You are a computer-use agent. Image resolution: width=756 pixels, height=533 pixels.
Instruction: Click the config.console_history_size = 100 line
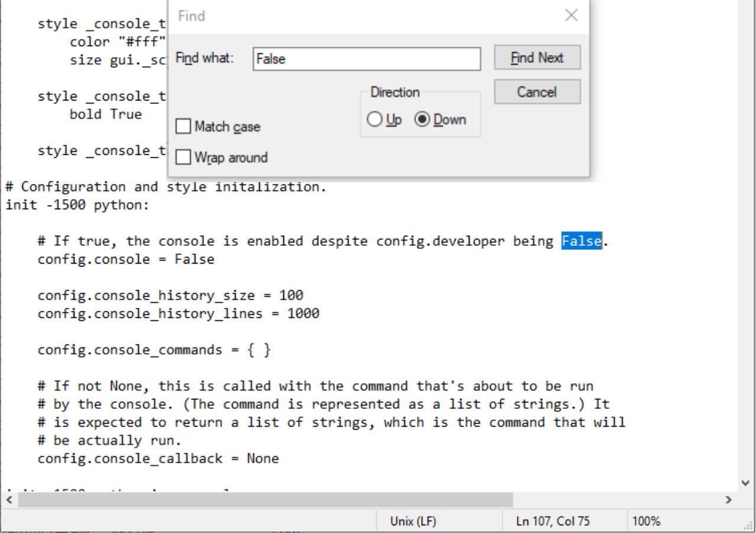(x=171, y=295)
